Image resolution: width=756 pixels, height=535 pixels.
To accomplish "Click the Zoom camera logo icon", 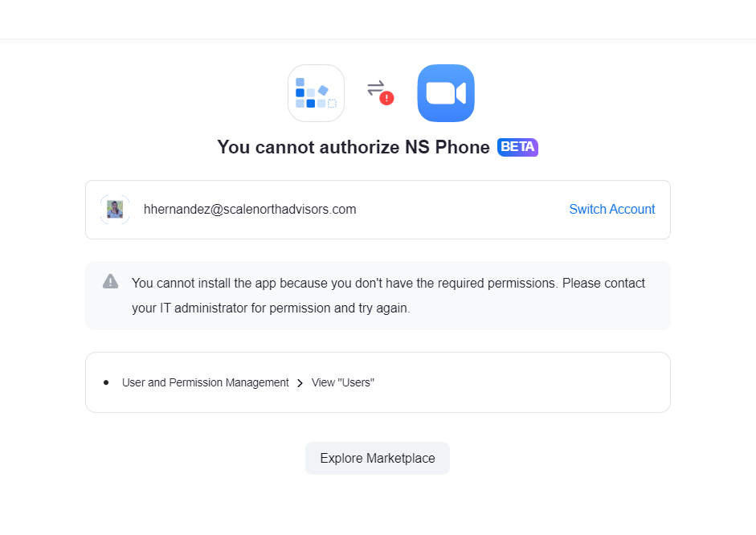I will tap(446, 93).
